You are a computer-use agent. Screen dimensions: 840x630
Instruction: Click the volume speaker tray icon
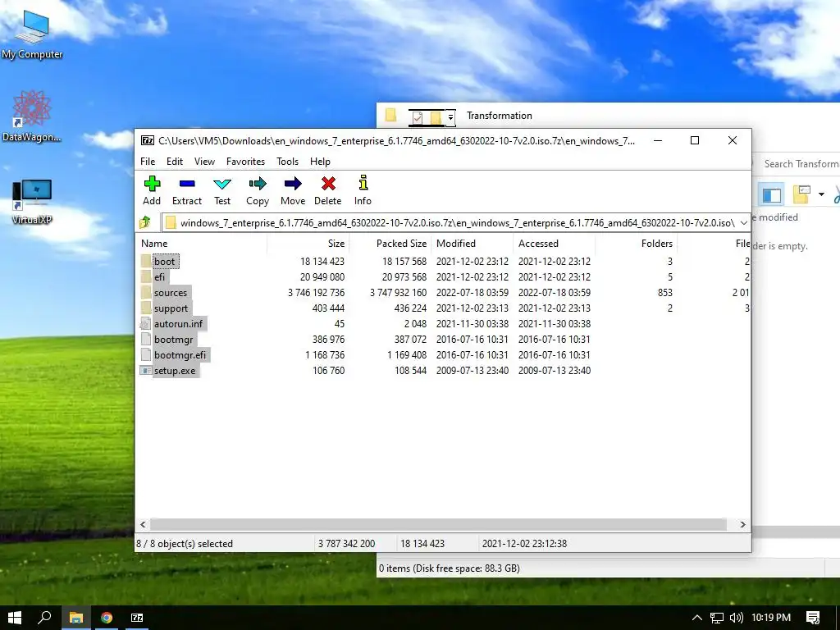tap(737, 618)
